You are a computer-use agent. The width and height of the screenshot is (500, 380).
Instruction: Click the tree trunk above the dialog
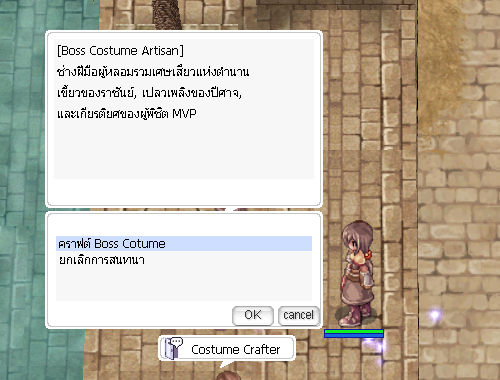click(x=166, y=14)
